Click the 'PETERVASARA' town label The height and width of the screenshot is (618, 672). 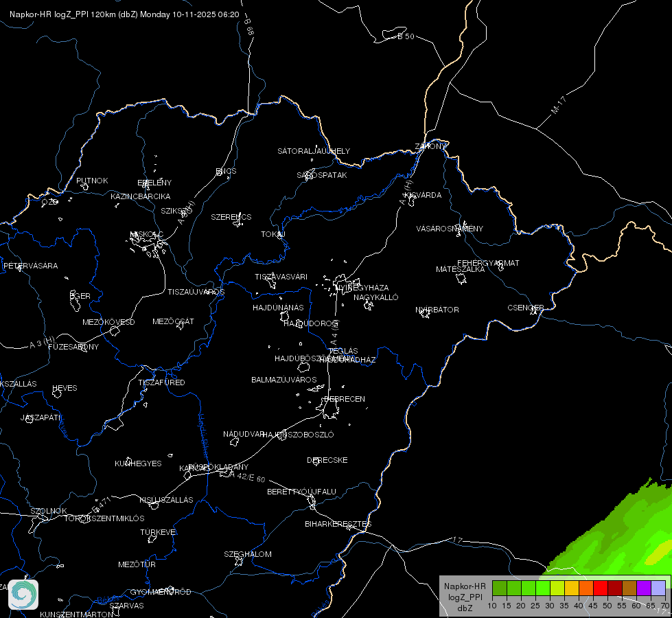(x=30, y=266)
